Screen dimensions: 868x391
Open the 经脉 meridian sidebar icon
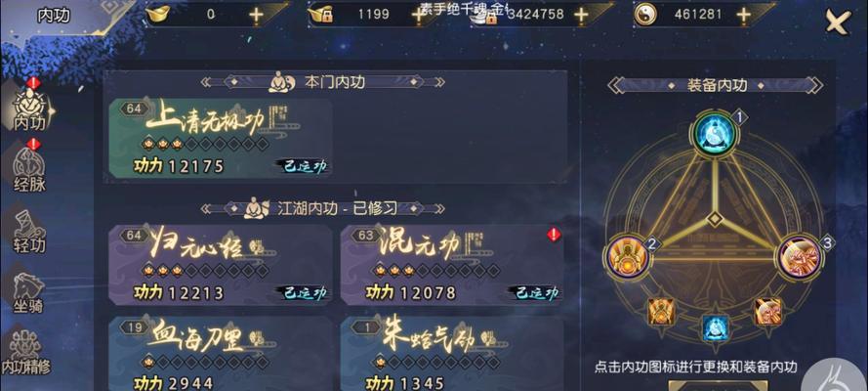(x=30, y=169)
